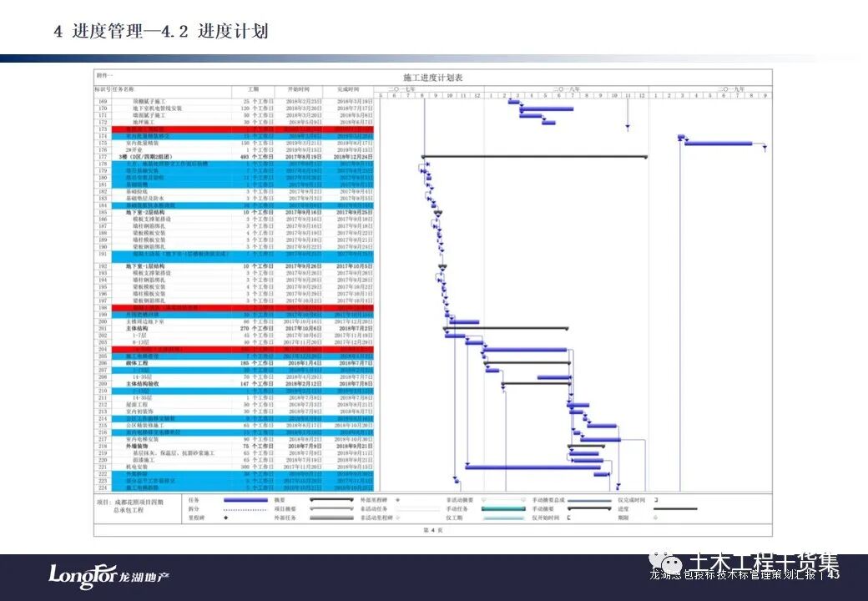Select row 175 '室内批量精装'

click(x=235, y=143)
